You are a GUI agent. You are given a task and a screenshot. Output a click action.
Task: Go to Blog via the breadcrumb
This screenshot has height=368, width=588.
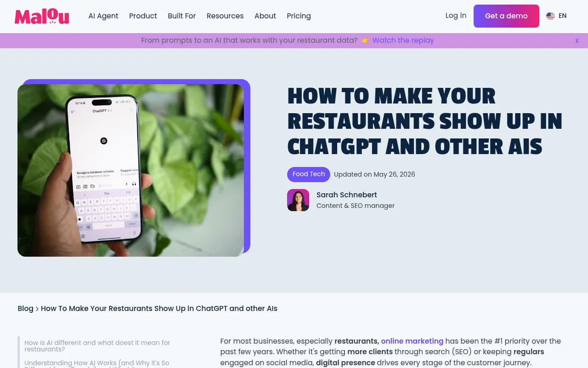click(x=26, y=309)
